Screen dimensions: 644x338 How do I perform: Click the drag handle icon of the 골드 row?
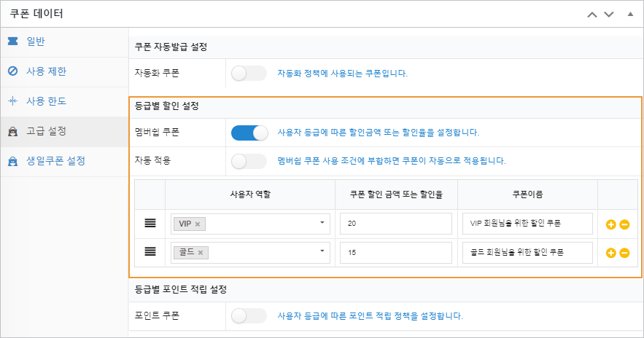(x=150, y=251)
